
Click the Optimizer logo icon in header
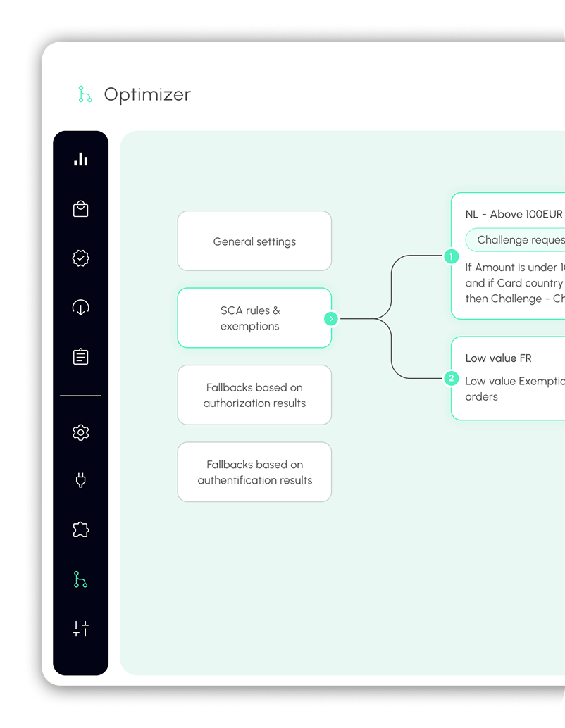[x=85, y=94]
